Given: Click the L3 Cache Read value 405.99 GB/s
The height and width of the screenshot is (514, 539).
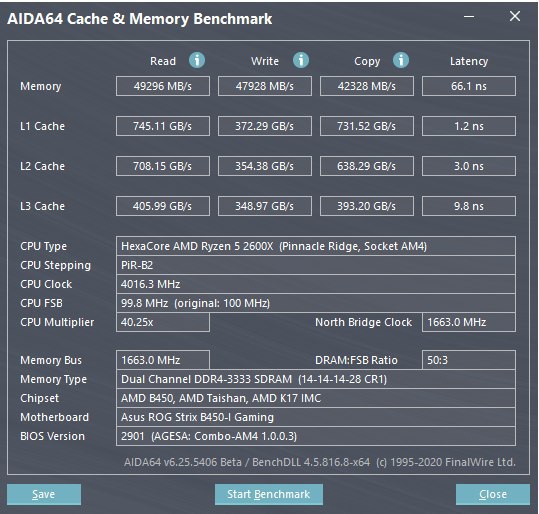Looking at the screenshot, I should tap(163, 206).
